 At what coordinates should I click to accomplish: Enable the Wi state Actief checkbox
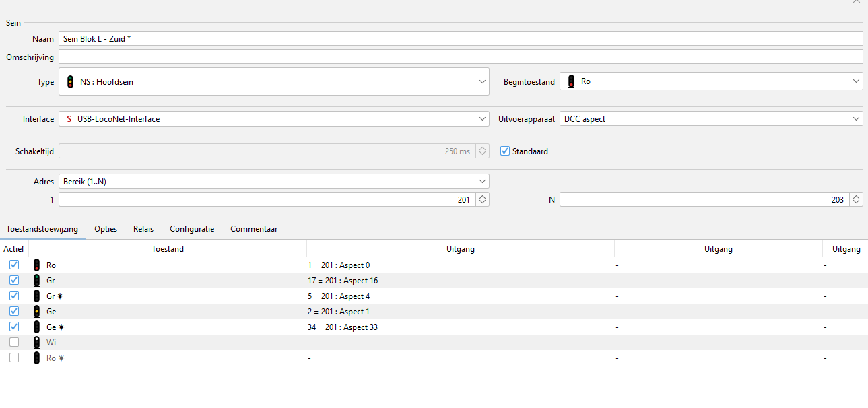pyautogui.click(x=14, y=343)
